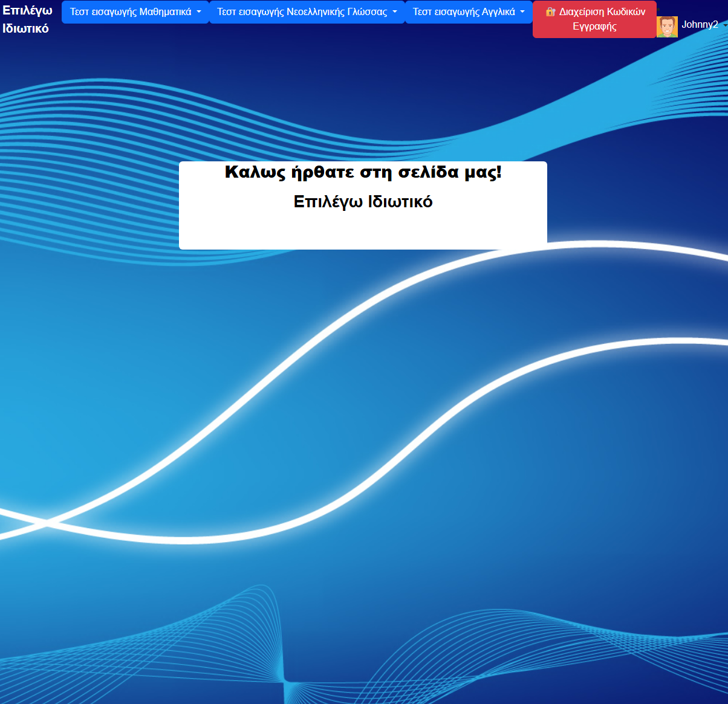Go home via the Επιλέγω Ιδιωτικό navbar brand

(27, 19)
